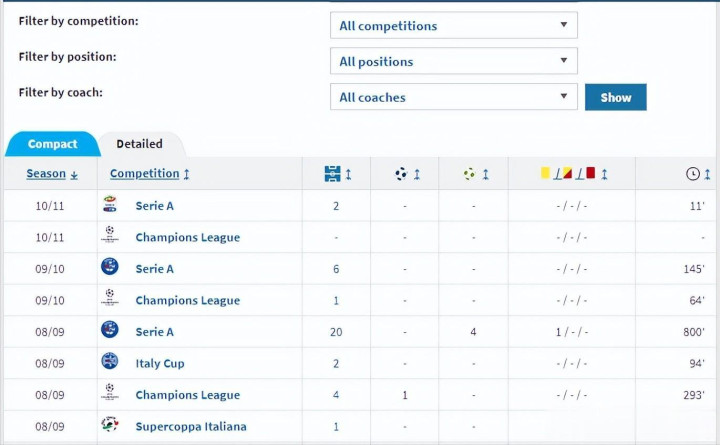Click the 10/11 Champions League logo

tap(109, 237)
